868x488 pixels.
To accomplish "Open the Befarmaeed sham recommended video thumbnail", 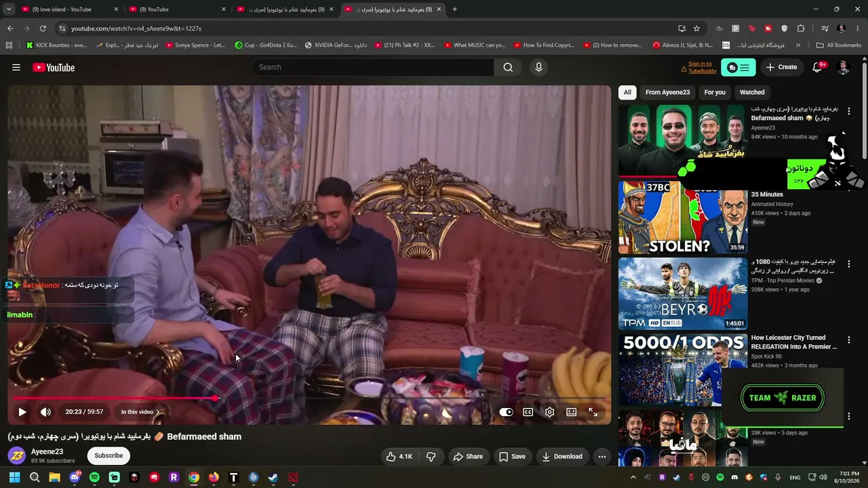I will point(683,140).
